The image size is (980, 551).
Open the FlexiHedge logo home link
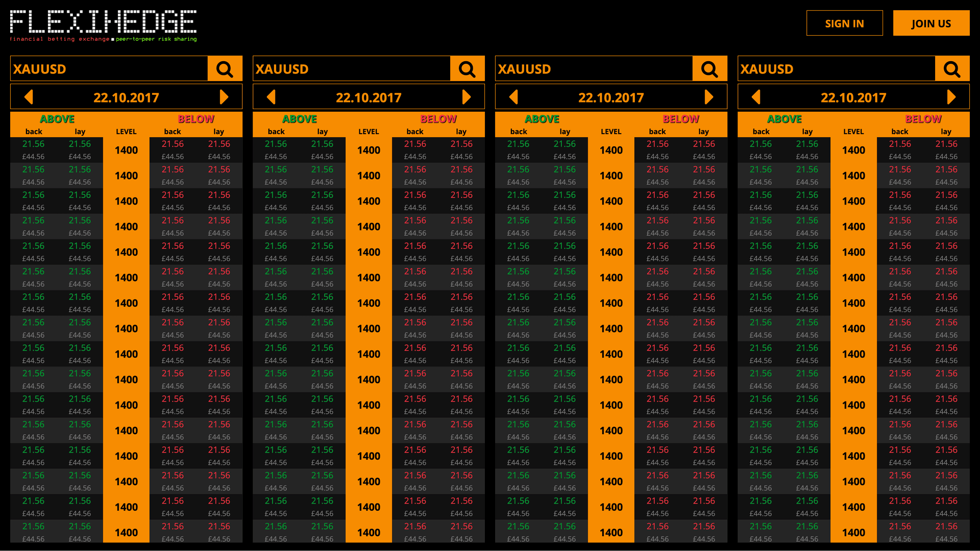click(x=103, y=26)
